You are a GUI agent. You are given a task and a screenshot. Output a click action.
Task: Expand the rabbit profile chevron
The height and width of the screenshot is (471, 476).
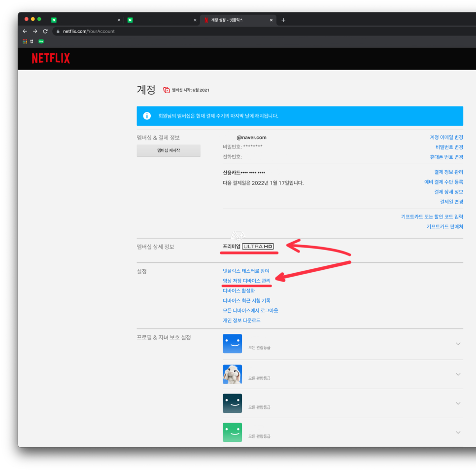(458, 374)
